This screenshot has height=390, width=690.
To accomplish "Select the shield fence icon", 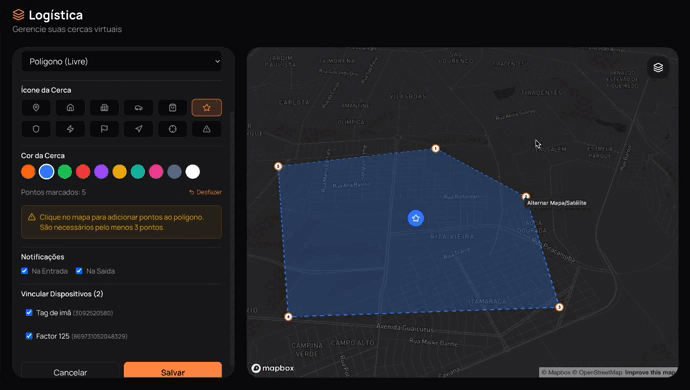I will [36, 129].
